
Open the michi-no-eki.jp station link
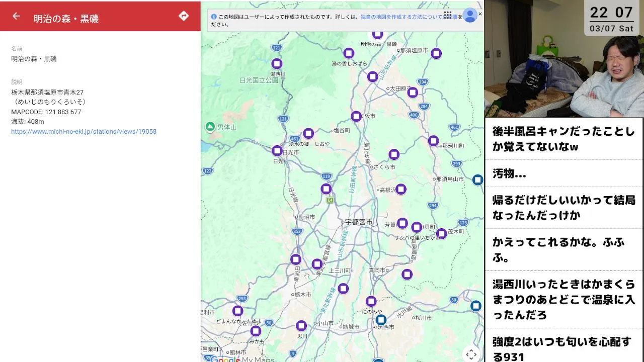[84, 132]
